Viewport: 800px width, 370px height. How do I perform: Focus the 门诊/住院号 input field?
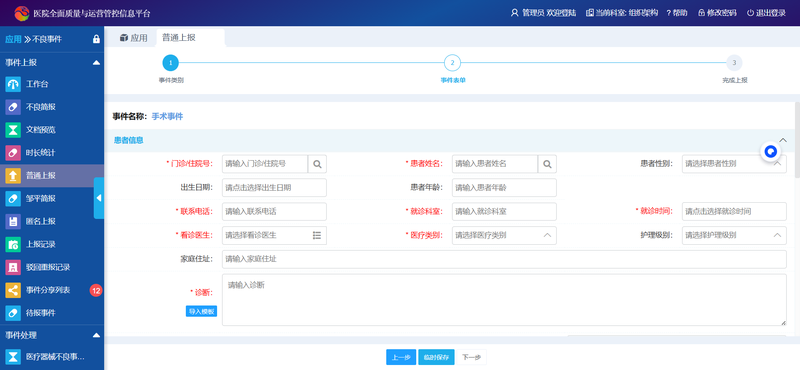pyautogui.click(x=265, y=164)
